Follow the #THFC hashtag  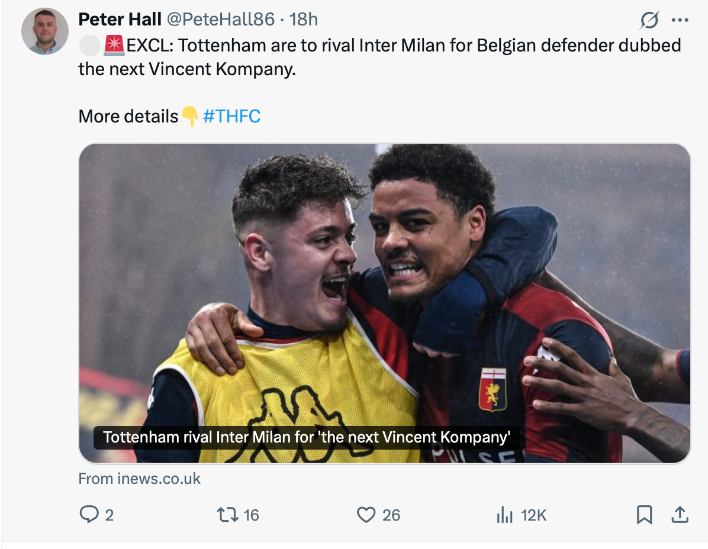tap(232, 116)
